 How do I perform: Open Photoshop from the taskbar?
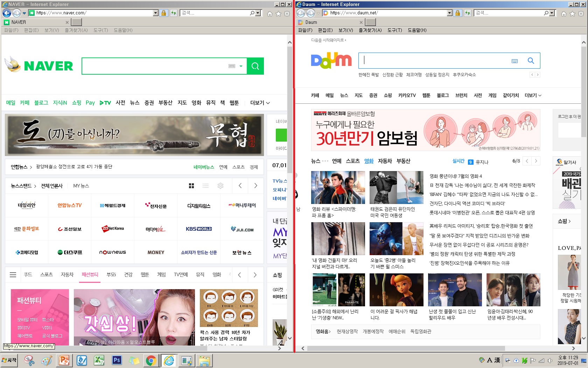117,360
